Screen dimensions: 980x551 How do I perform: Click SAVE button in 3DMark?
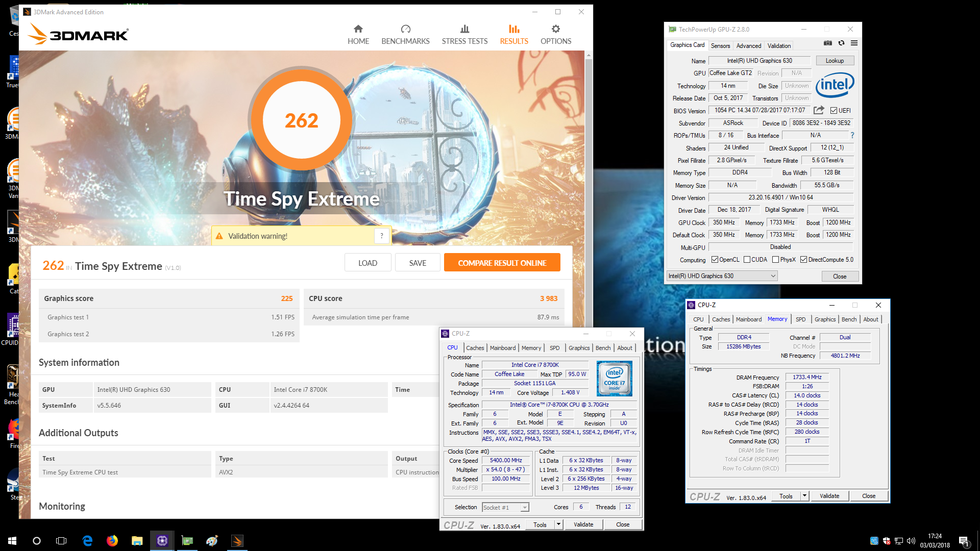418,263
